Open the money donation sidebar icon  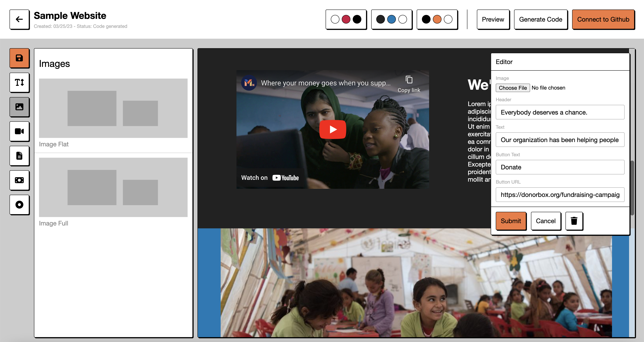pyautogui.click(x=19, y=180)
